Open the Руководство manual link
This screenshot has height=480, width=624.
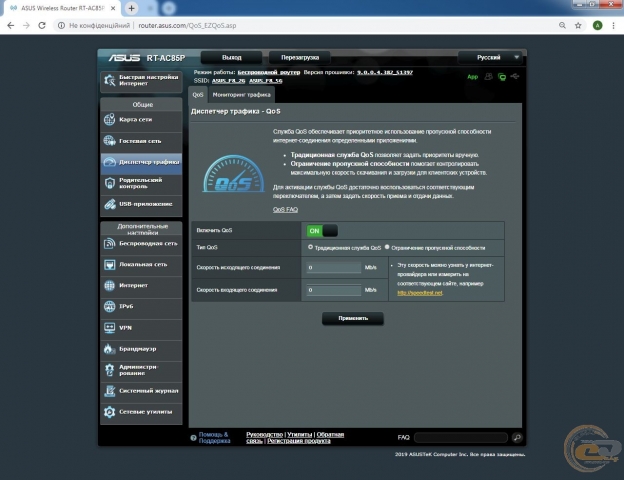pyautogui.click(x=264, y=435)
